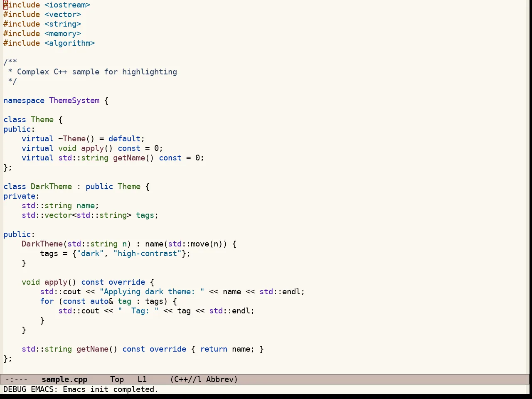This screenshot has height=399, width=532.
Task: Place cursor on '#include <iostream>' line
Action: coord(47,5)
